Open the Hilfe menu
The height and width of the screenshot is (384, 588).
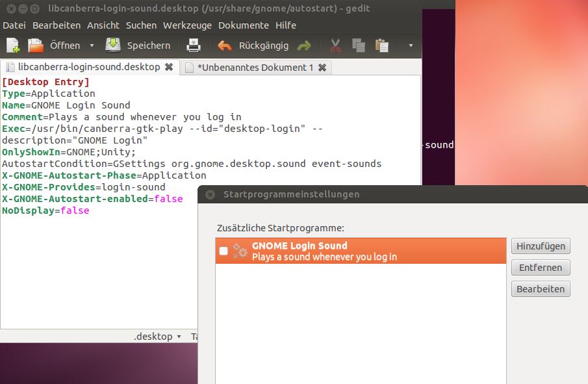pos(286,25)
